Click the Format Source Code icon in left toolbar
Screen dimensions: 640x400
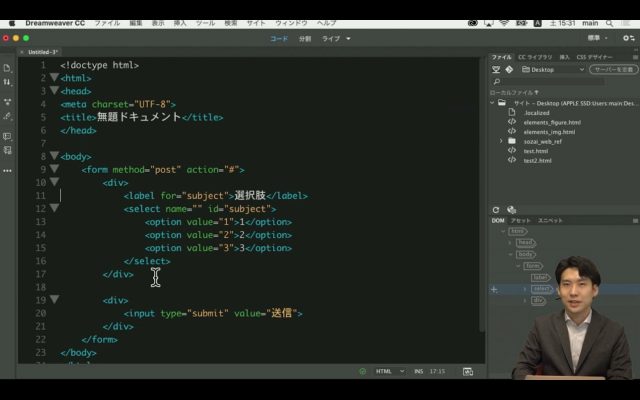point(7,150)
